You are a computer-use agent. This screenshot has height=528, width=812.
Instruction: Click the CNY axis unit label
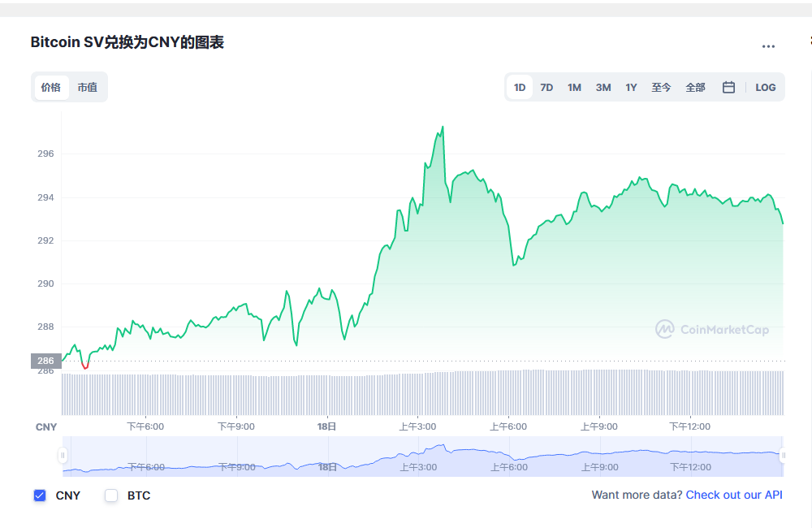[x=46, y=427]
